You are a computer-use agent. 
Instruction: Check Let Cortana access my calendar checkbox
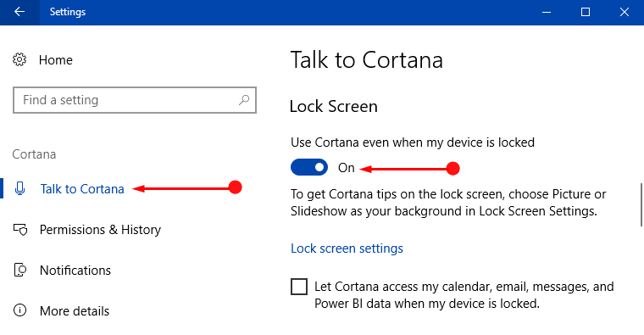299,287
